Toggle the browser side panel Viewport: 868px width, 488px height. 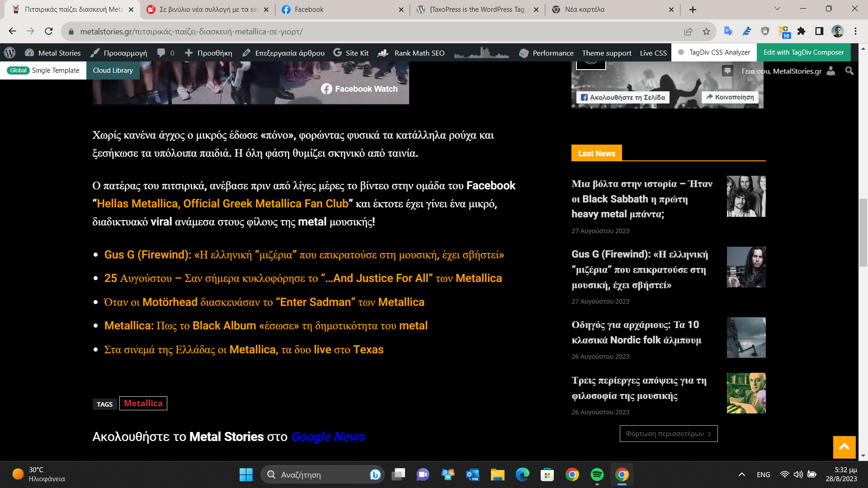[x=819, y=31]
